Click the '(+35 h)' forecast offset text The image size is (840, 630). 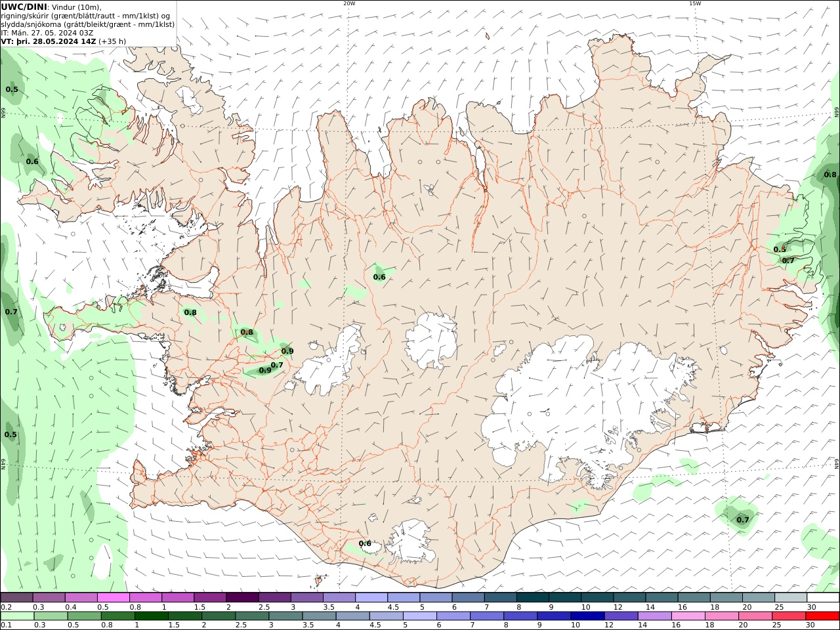tap(113, 41)
